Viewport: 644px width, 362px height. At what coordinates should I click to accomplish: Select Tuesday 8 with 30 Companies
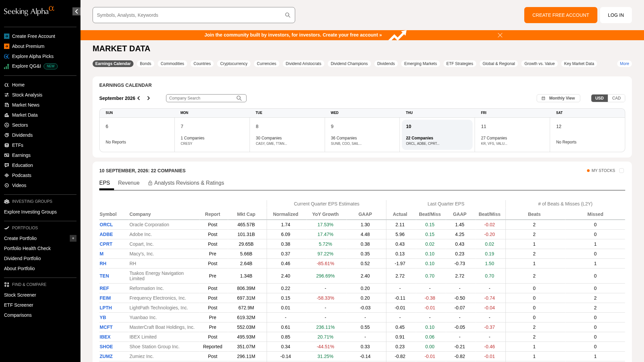[x=287, y=135]
